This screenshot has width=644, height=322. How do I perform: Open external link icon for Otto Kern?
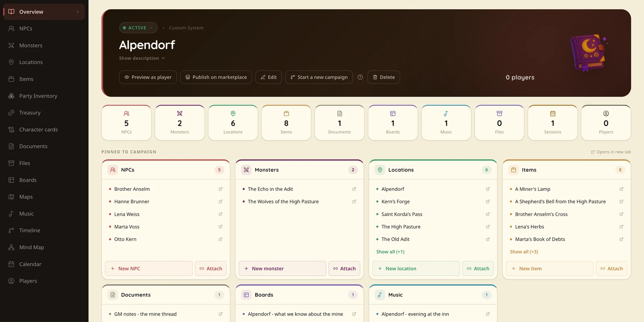tap(221, 239)
